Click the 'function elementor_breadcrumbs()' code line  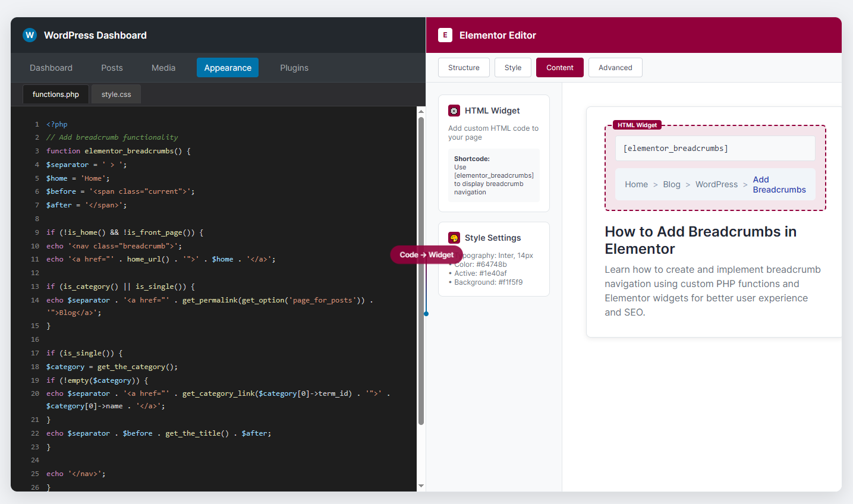click(118, 151)
